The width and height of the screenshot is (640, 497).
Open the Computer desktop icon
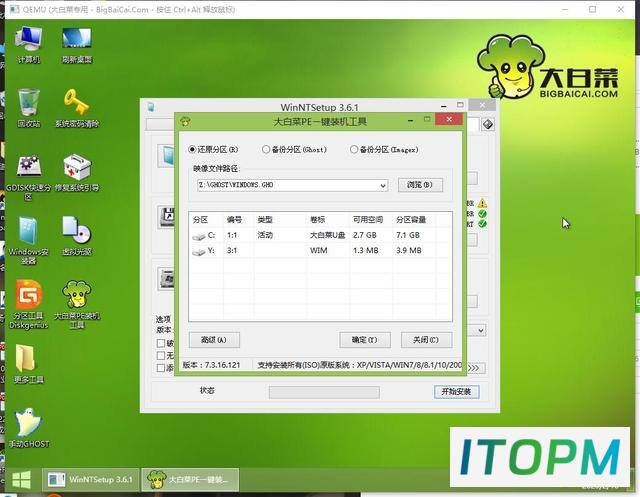coord(28,44)
